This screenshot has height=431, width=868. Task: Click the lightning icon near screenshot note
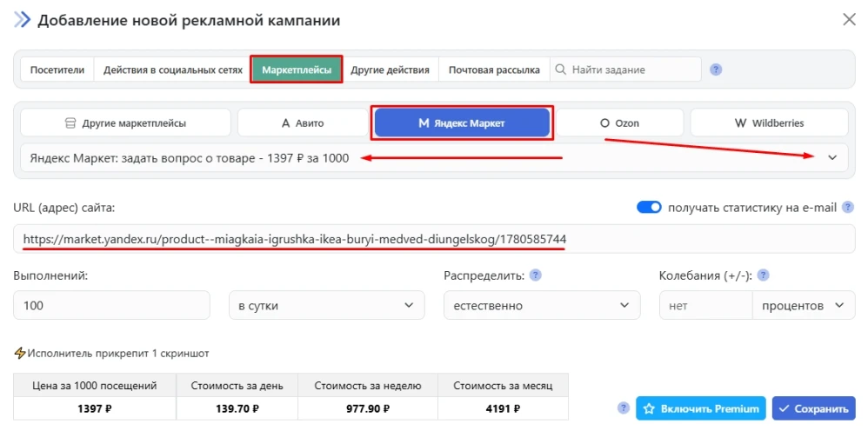click(x=20, y=353)
